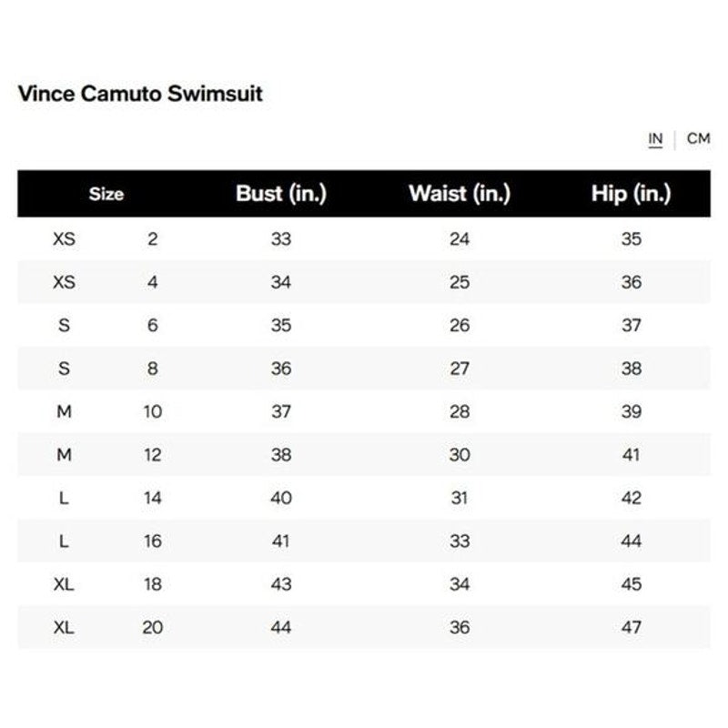
Task: Click the XL label in size 20 row
Action: pos(64,627)
